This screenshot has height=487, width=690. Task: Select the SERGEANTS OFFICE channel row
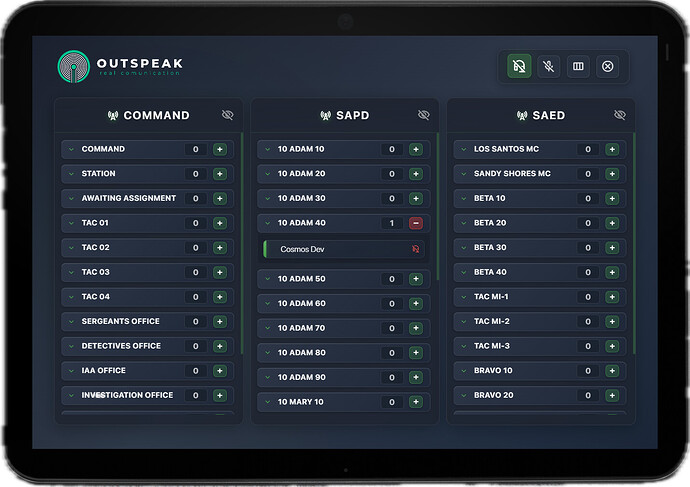147,322
